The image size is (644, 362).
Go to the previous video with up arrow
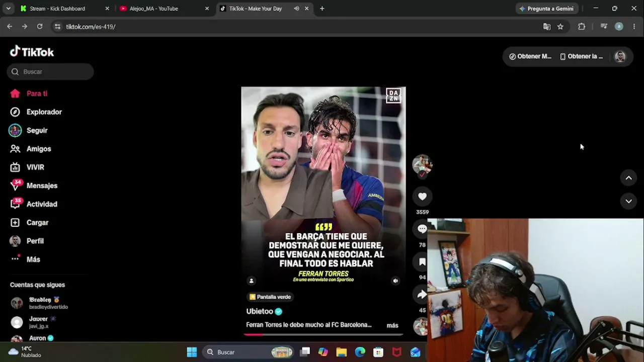628,177
